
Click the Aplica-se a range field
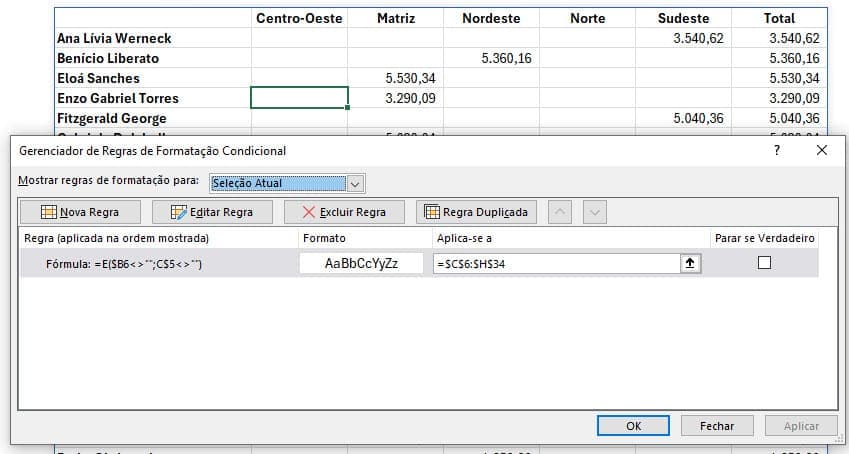[556, 263]
